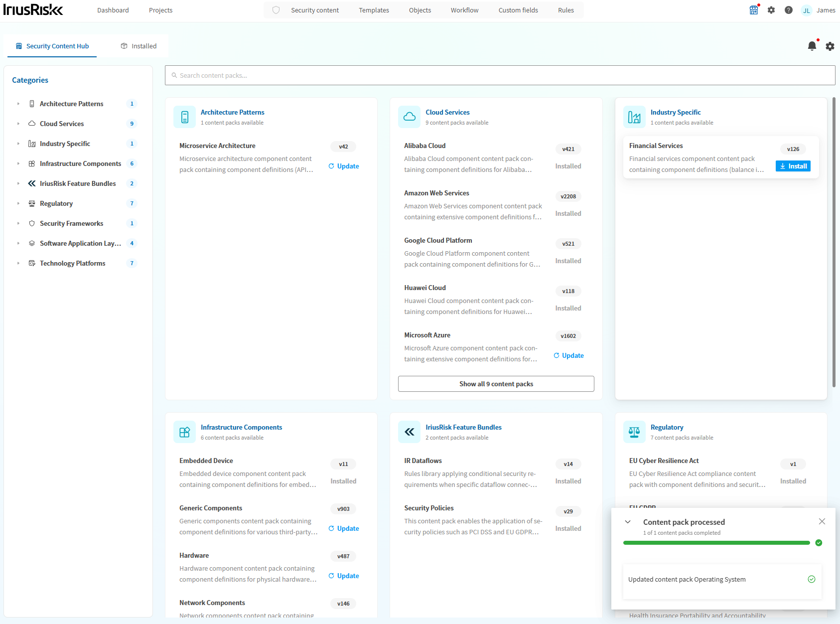This screenshot has width=840, height=624.
Task: Show all 9 content packs
Action: tap(496, 384)
